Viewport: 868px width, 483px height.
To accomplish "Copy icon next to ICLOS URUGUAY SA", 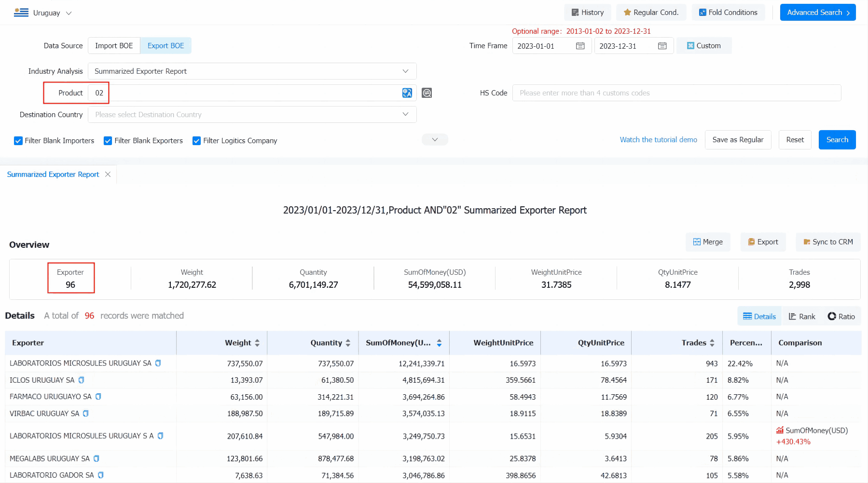I will [x=81, y=380].
